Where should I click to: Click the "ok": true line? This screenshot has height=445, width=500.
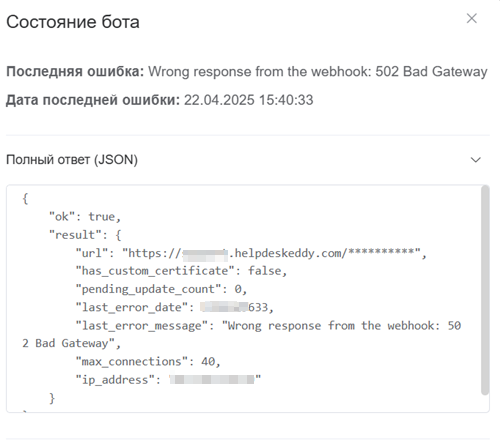click(x=85, y=217)
